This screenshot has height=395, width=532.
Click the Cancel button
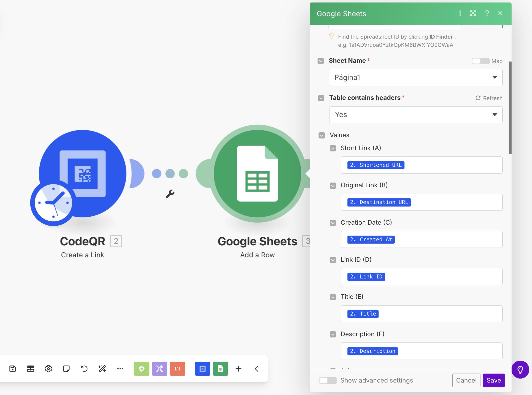coord(466,380)
